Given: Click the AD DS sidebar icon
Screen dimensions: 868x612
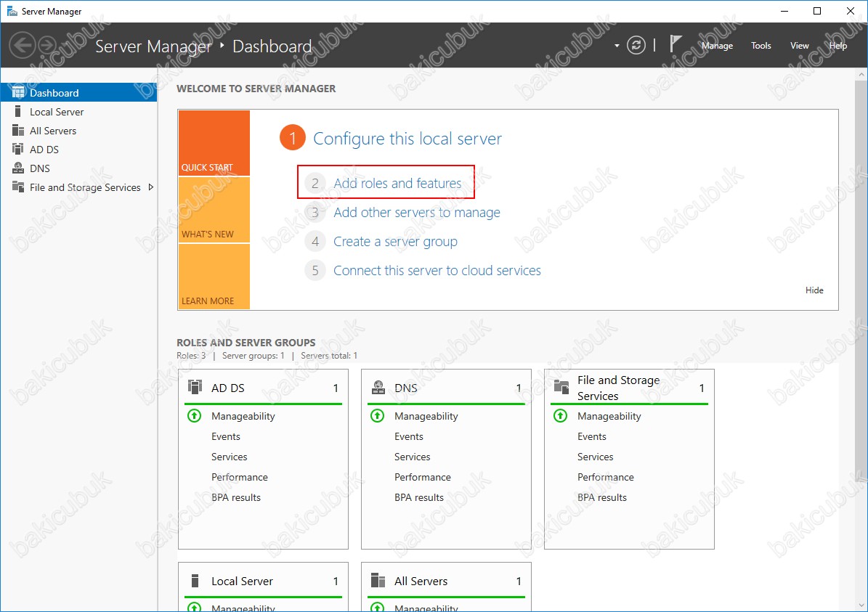Looking at the screenshot, I should click(x=17, y=149).
